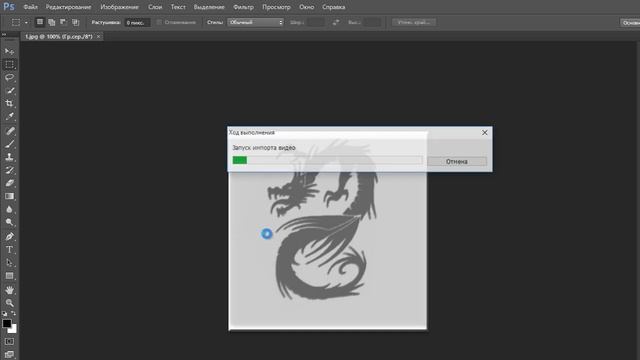Select the Horizontal Type tool
The image size is (640, 360).
coord(9,250)
